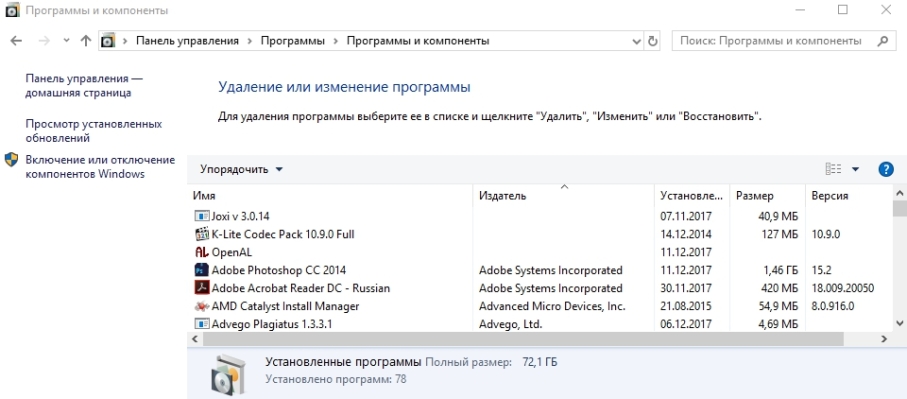
Task: Click the installed programs details pane icon
Action: coord(229,374)
